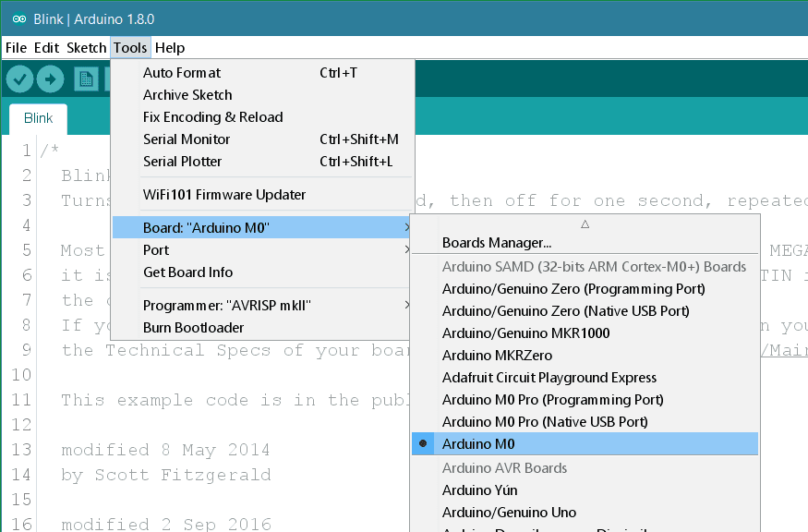The height and width of the screenshot is (532, 808).
Task: Expand the Programmer "AVRISP mkII" submenu arrow
Action: coord(406,306)
